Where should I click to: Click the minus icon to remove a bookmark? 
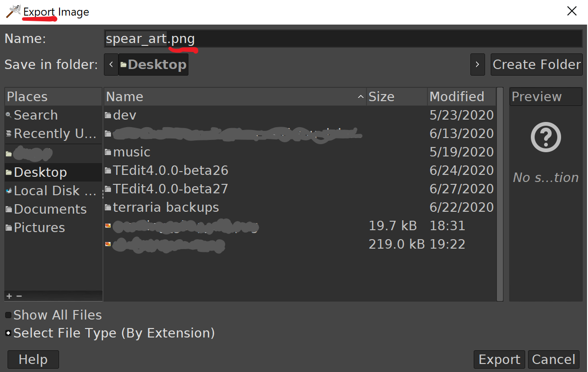19,296
